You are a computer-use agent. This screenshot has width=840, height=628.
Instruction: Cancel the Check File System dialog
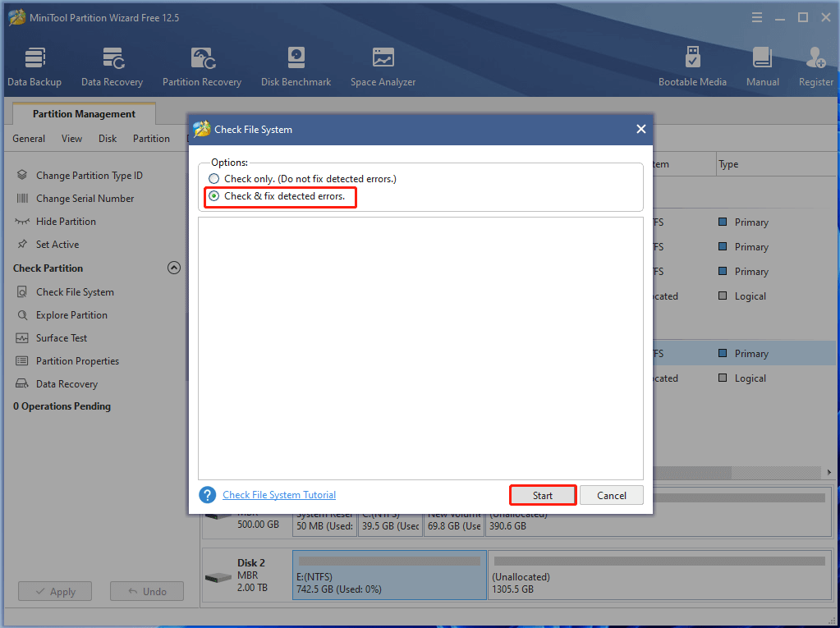click(611, 495)
